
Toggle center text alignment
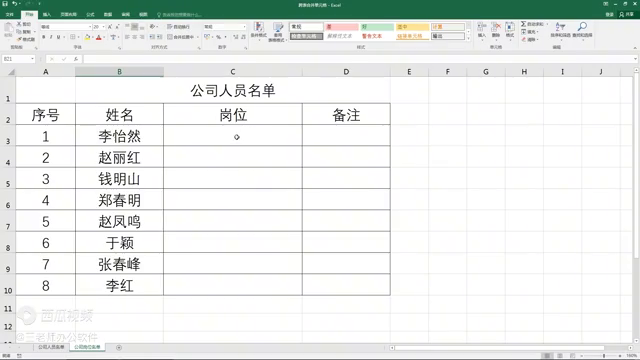pyautogui.click(x=135, y=37)
